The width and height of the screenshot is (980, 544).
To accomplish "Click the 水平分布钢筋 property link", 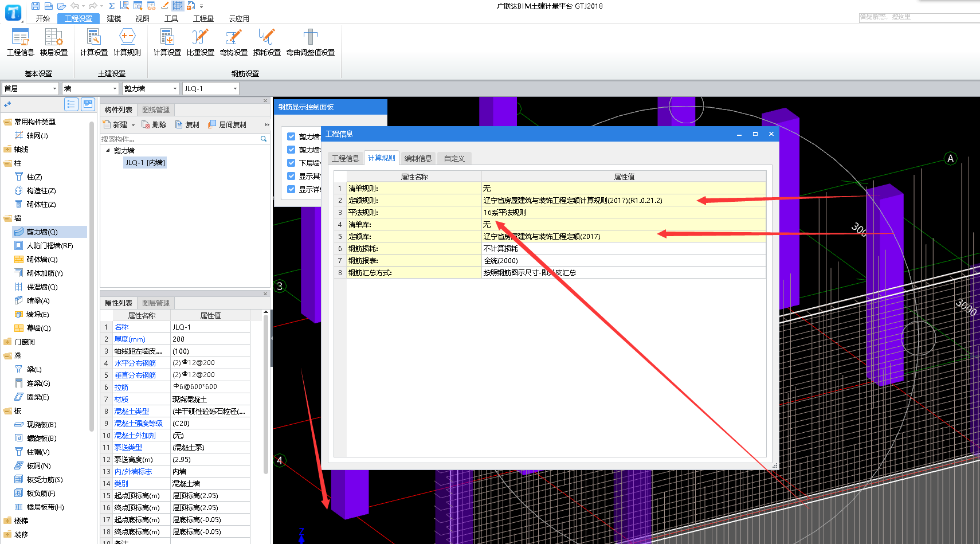I will 135,363.
